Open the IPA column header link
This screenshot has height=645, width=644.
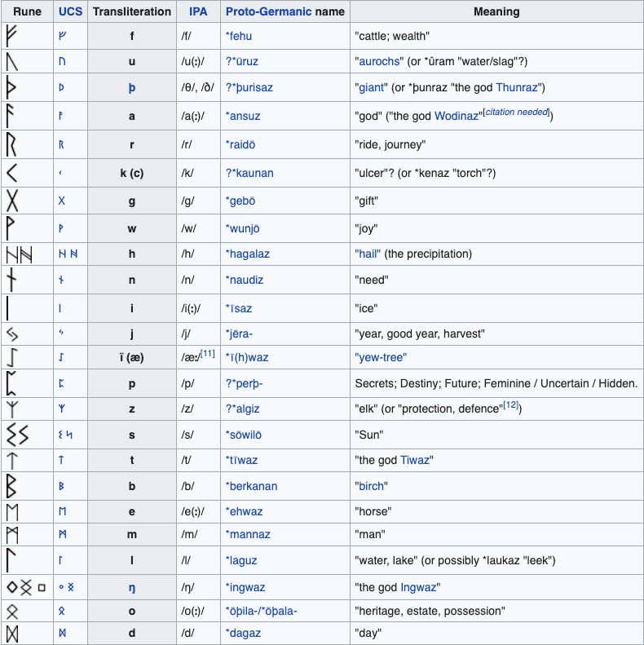tap(198, 12)
